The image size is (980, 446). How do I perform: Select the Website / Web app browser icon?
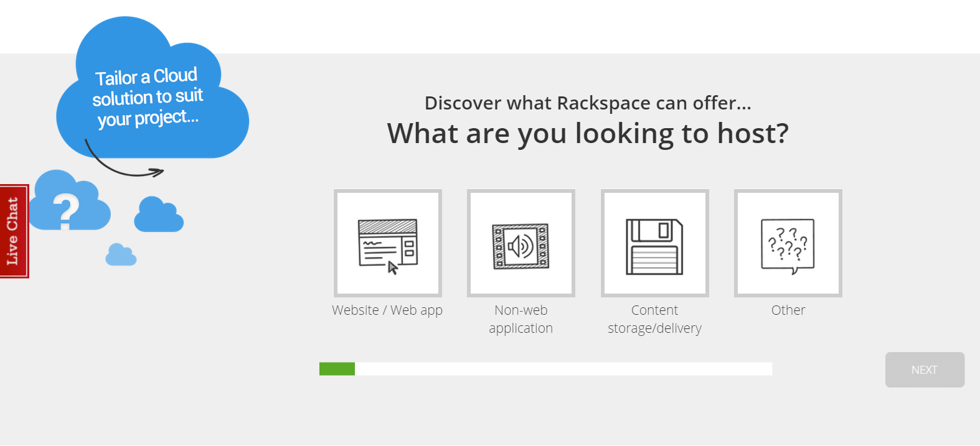pos(387,243)
